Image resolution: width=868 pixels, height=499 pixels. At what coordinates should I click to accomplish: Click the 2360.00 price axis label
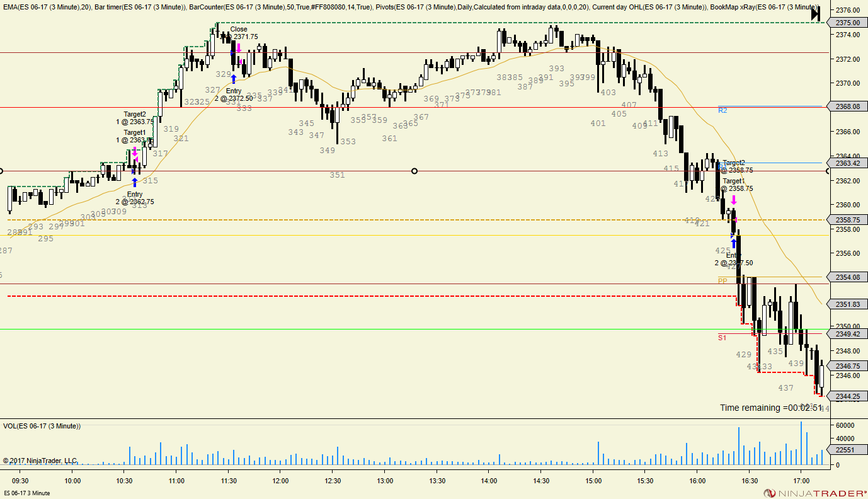pos(847,205)
